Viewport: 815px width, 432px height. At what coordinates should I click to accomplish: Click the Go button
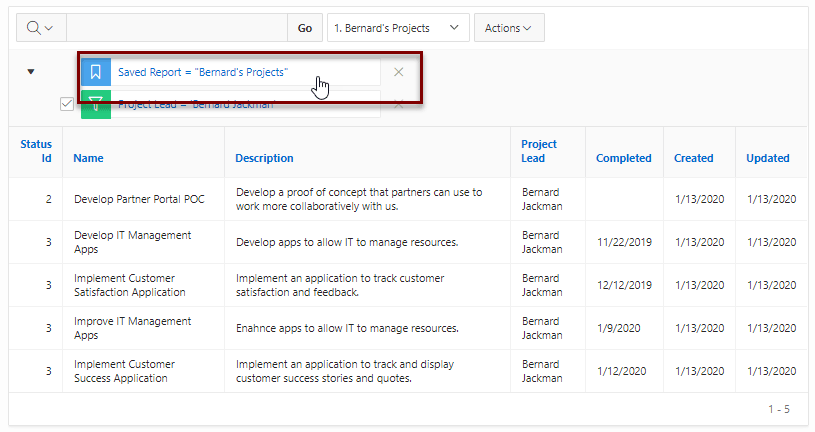coord(305,28)
